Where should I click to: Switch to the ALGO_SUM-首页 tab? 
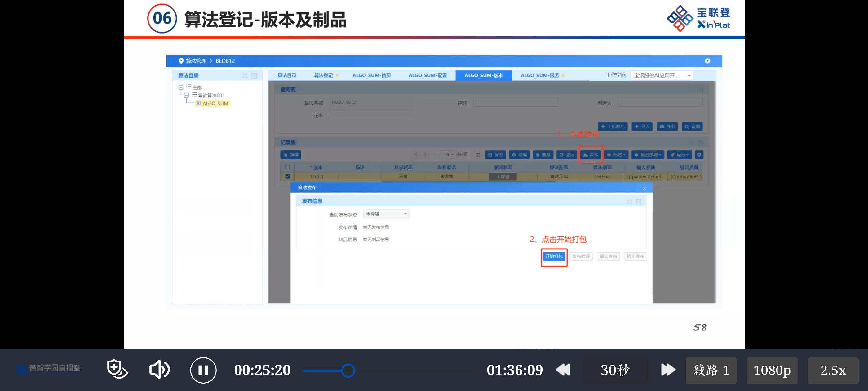point(371,75)
